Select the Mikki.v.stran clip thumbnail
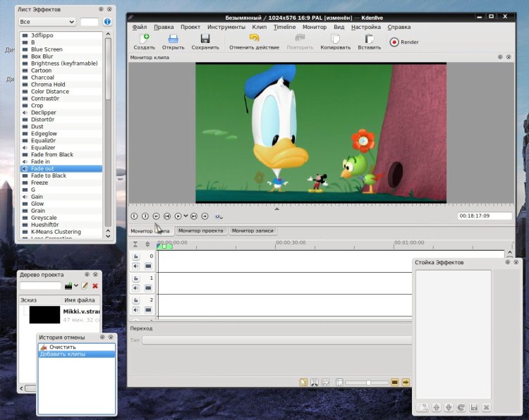This screenshot has width=529, height=420. [44, 314]
